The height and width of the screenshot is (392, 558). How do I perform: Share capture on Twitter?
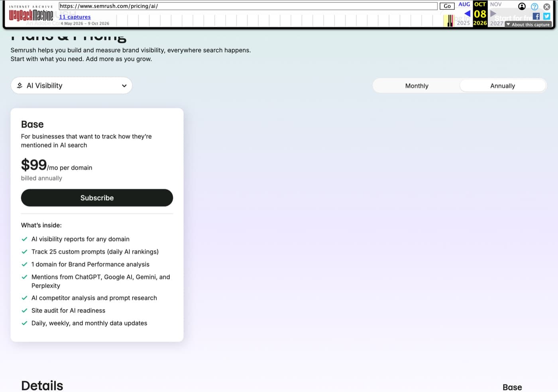(x=547, y=16)
